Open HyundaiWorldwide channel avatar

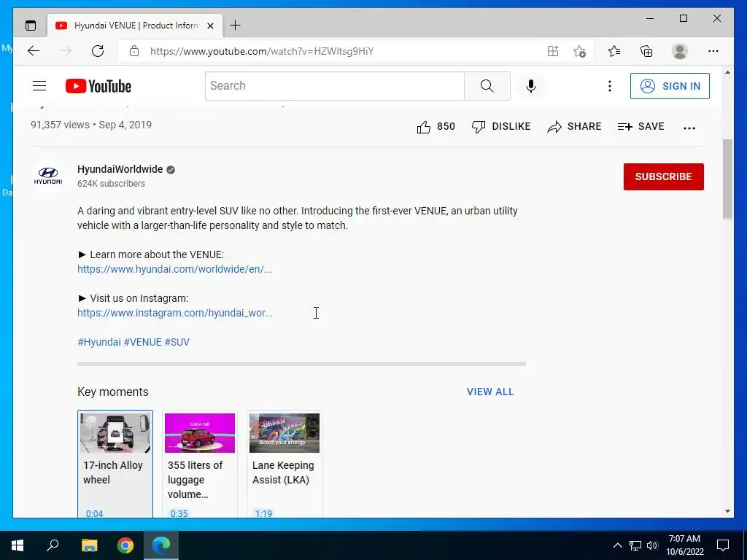(48, 176)
